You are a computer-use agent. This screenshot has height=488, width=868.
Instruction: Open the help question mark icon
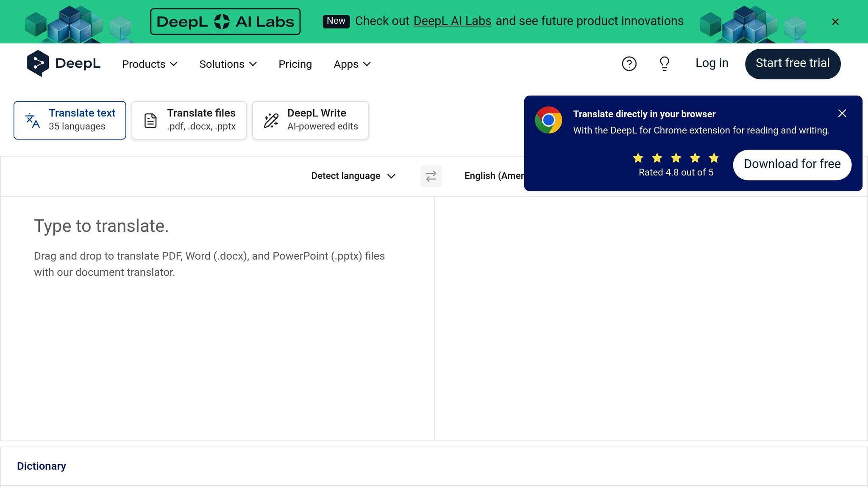click(x=629, y=64)
